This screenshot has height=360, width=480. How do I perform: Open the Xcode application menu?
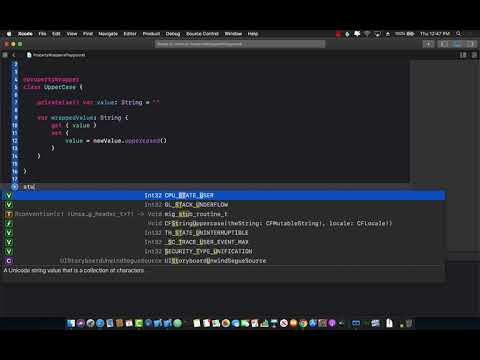click(x=25, y=34)
